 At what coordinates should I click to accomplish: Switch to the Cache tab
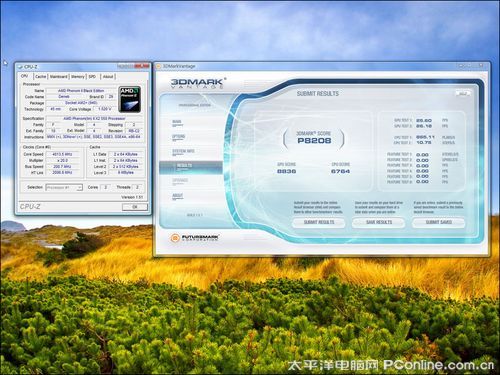pyautogui.click(x=40, y=77)
